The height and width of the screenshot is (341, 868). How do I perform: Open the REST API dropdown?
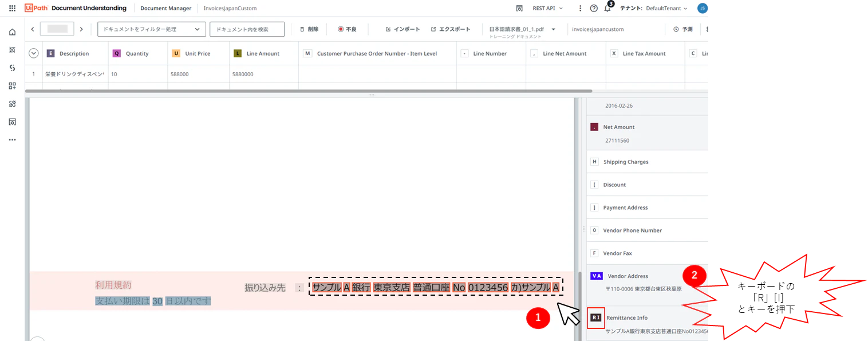(547, 9)
